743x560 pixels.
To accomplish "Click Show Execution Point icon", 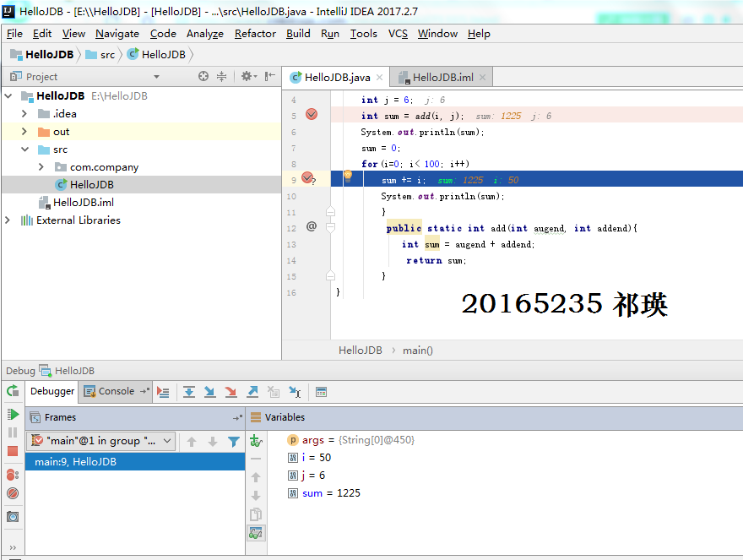I will pos(164,392).
